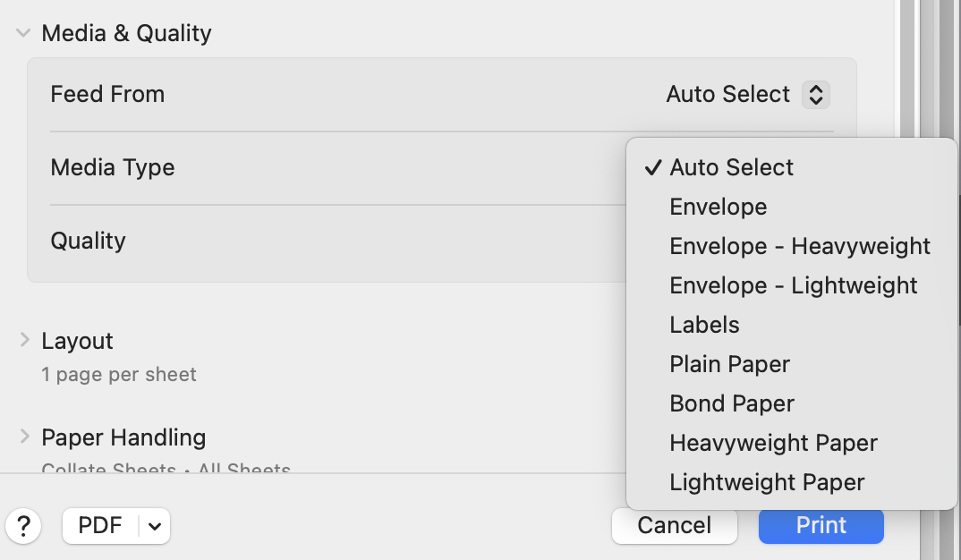This screenshot has width=961, height=560.
Task: Select Heavyweight Paper option
Action: click(x=773, y=443)
